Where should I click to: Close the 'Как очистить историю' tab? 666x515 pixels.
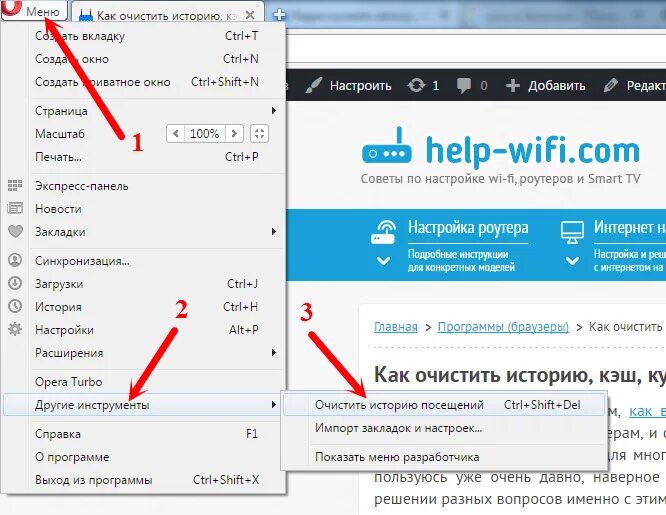[250, 15]
